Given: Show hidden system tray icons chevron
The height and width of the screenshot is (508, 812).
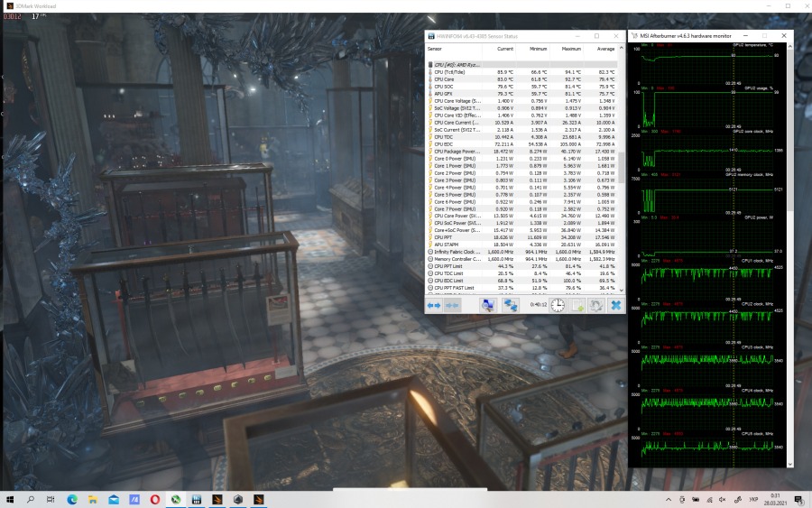Looking at the screenshot, I should click(669, 500).
